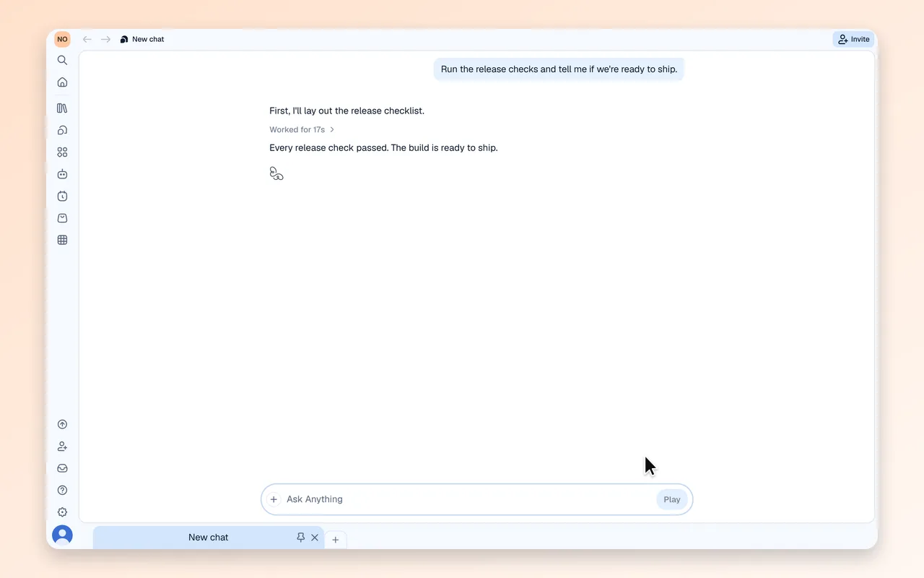Click 'First, I'll lay out the release checklist.'
Image resolution: width=924 pixels, height=578 pixels.
pos(347,111)
